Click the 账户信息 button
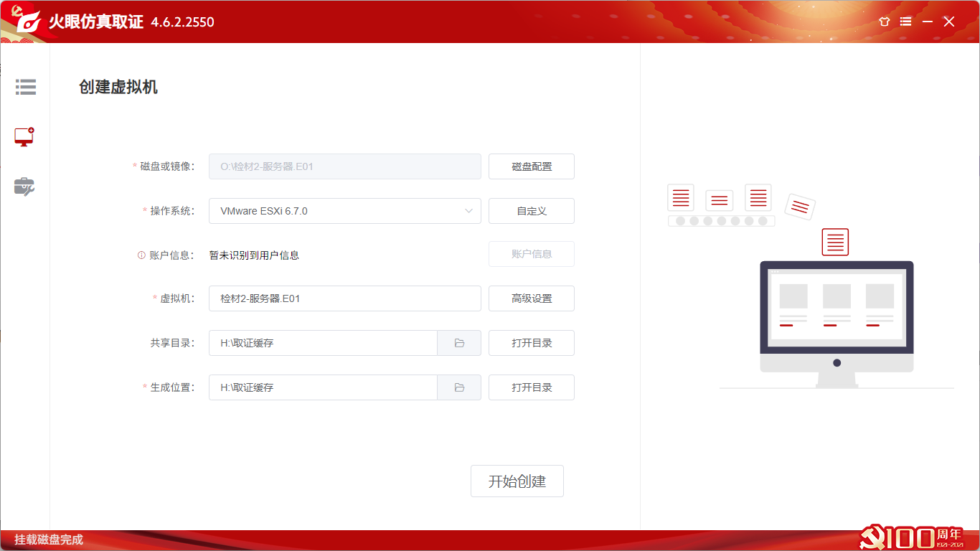 point(532,254)
